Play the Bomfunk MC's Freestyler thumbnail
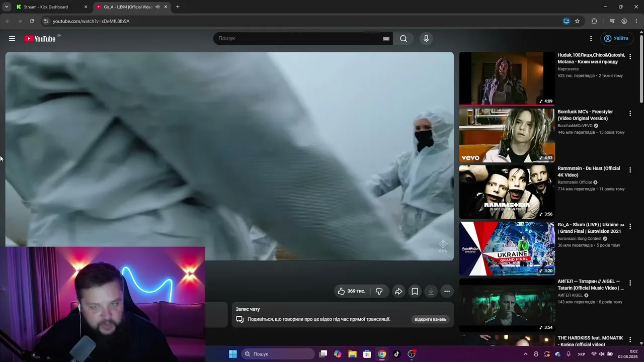This screenshot has width=644, height=362. tap(507, 135)
